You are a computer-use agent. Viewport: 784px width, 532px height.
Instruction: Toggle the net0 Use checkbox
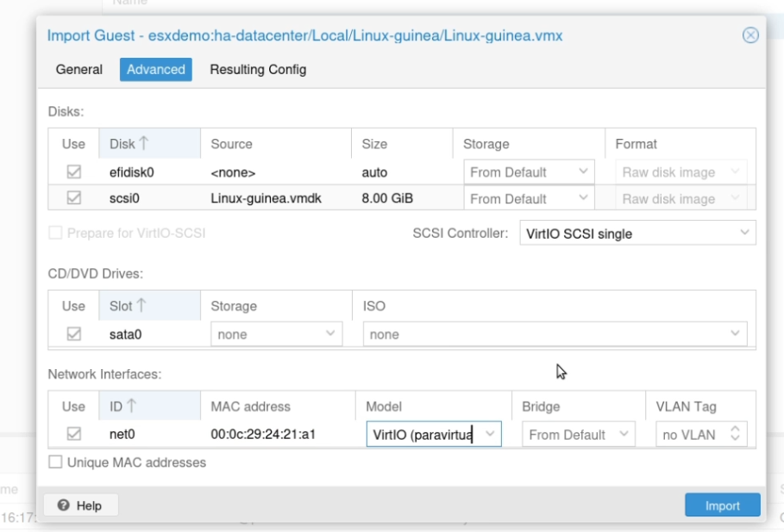point(74,434)
